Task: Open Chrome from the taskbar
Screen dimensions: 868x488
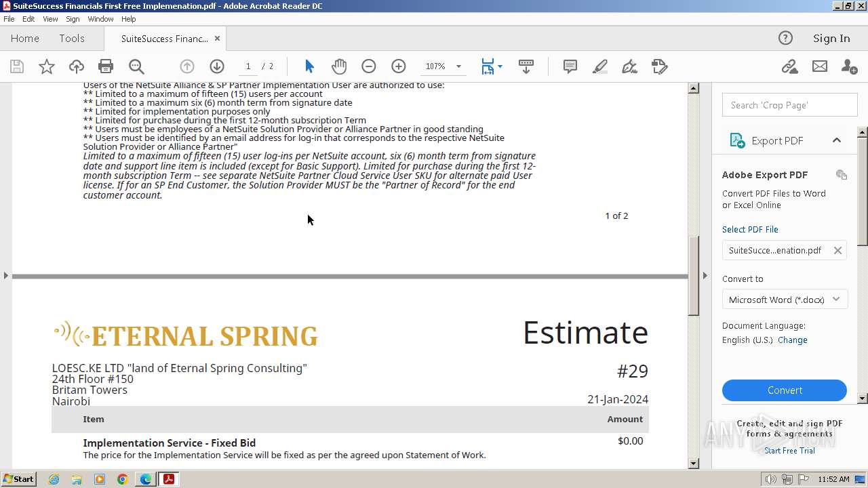Action: (123, 479)
